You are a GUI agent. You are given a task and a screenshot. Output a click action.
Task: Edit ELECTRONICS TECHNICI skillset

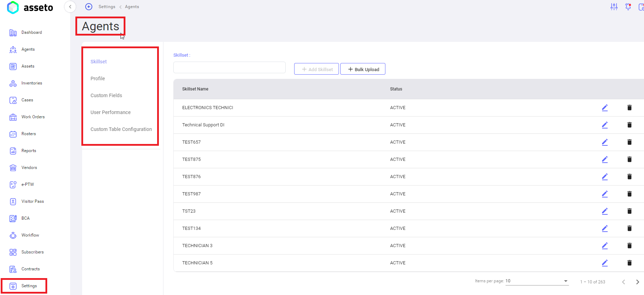point(605,108)
